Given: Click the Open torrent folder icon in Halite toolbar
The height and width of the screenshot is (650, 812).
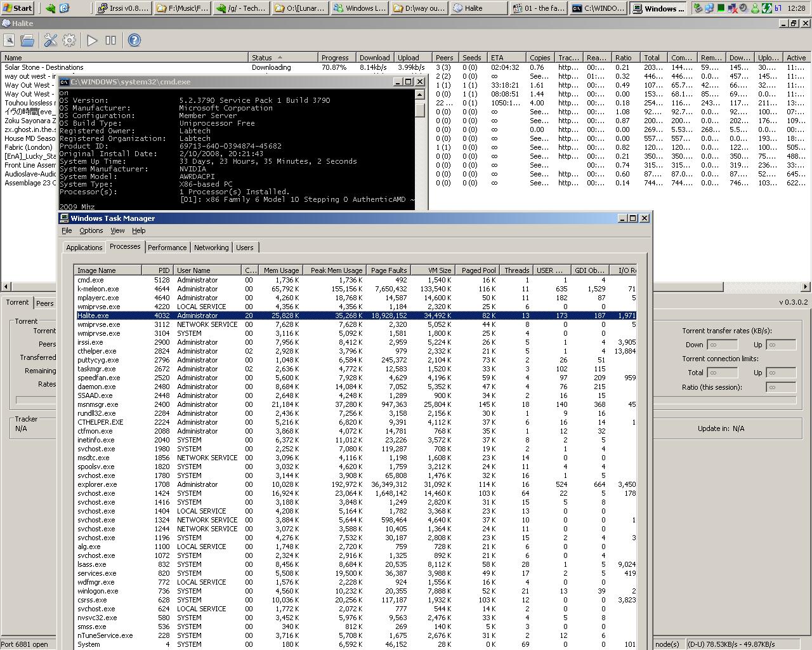Looking at the screenshot, I should [x=27, y=41].
